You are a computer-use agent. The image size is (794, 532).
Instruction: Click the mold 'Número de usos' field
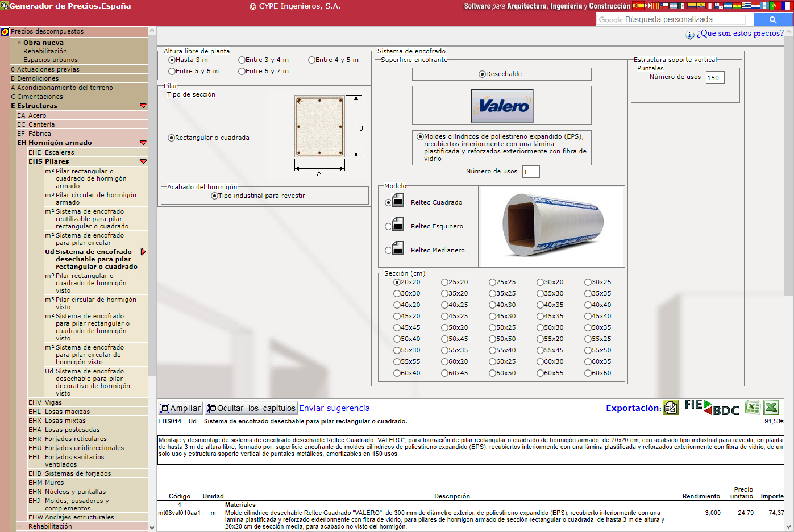pos(531,172)
